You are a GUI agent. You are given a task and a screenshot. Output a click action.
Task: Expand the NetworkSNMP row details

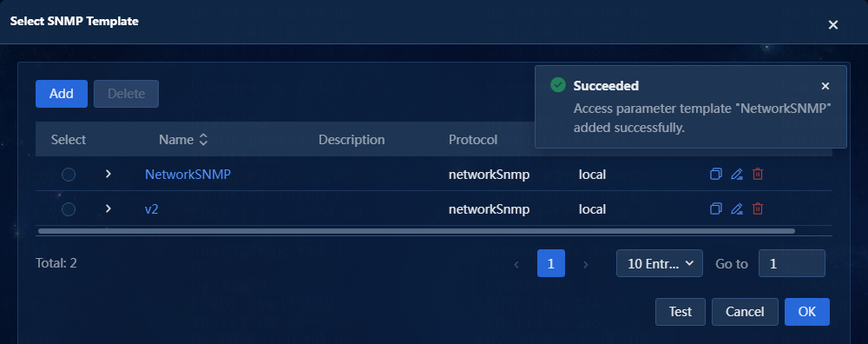tap(108, 174)
